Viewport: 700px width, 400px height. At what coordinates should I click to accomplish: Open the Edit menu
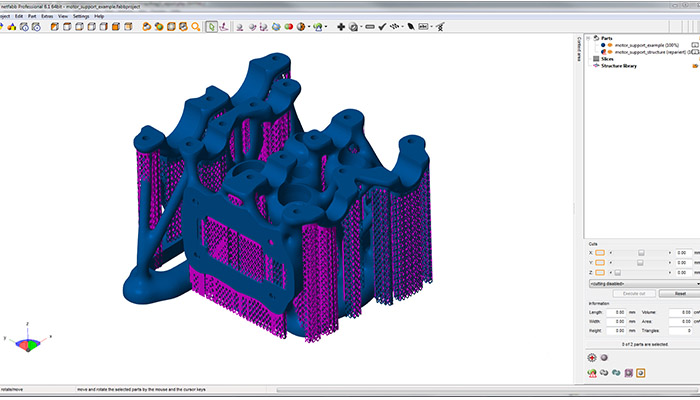point(19,17)
